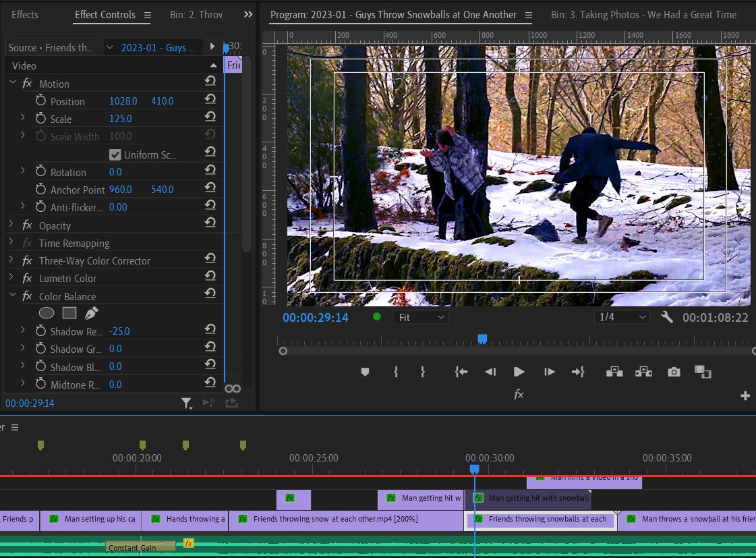Viewport: 756px width, 558px height.
Task: Select Man setting up his camera clip
Action: point(91,520)
